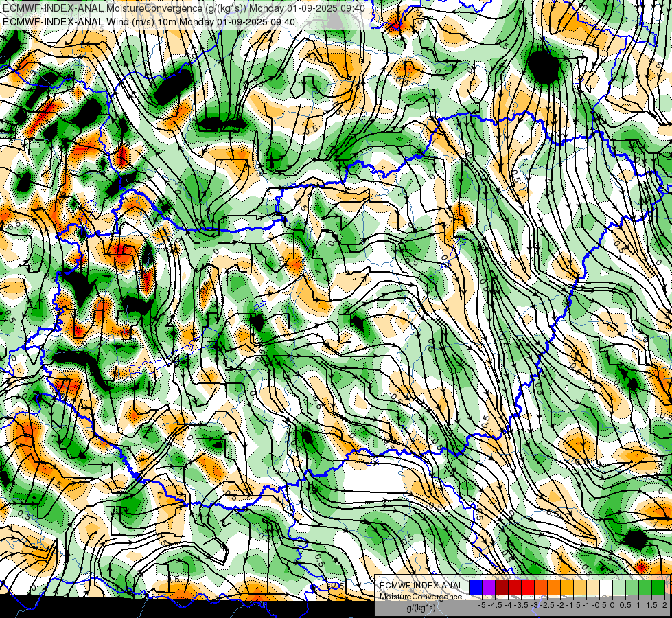
Task: Select the legend swatch between -4 and -3.5
Action: [515, 587]
